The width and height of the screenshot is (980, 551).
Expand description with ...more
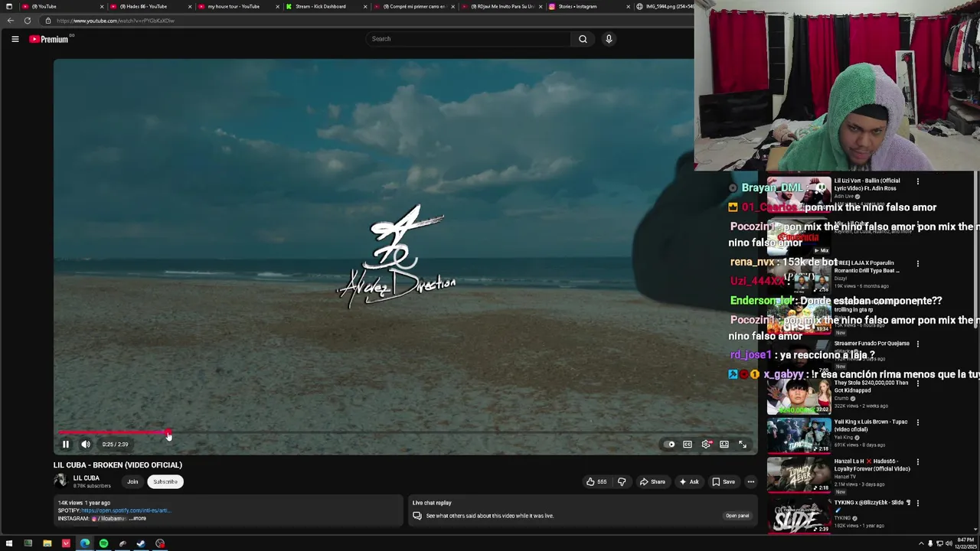pyautogui.click(x=138, y=518)
